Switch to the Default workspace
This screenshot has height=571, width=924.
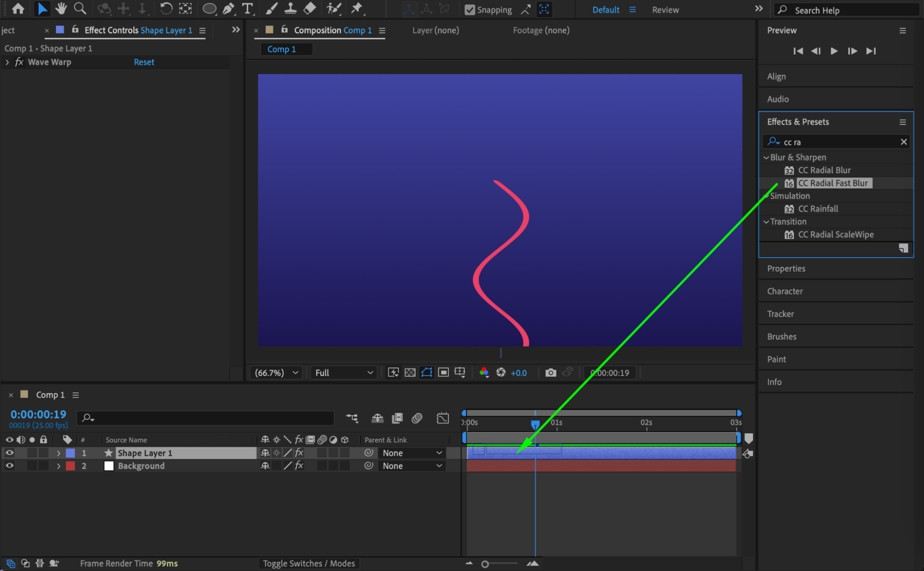click(606, 10)
